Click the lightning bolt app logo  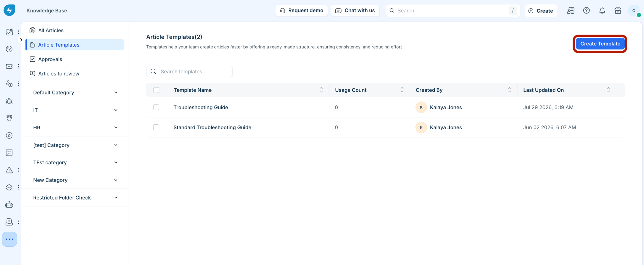click(9, 10)
